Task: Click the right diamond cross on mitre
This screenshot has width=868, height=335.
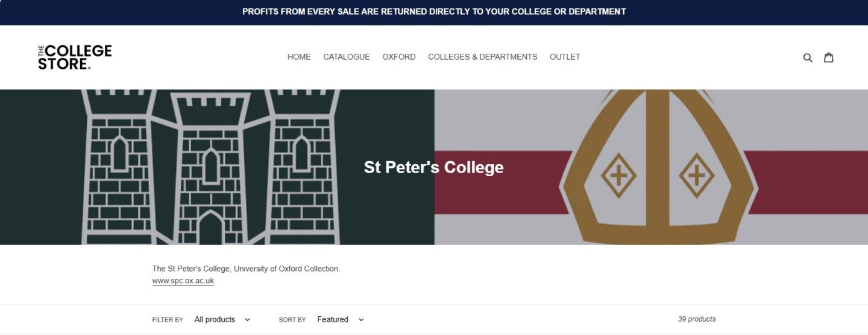Action: [x=696, y=176]
